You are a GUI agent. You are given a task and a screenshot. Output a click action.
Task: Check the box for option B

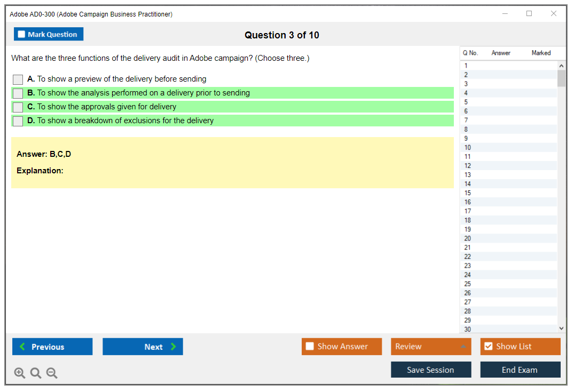click(18, 93)
